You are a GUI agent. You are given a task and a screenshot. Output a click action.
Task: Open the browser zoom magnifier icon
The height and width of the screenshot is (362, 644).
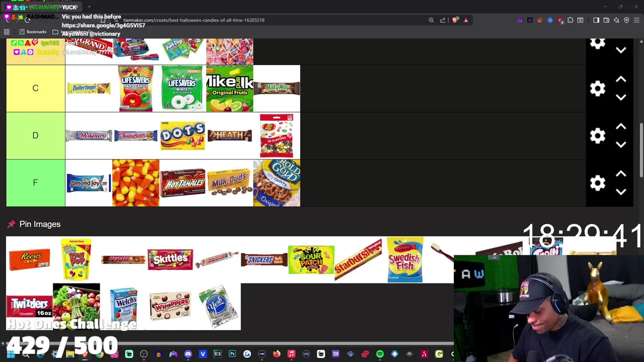pos(431,20)
